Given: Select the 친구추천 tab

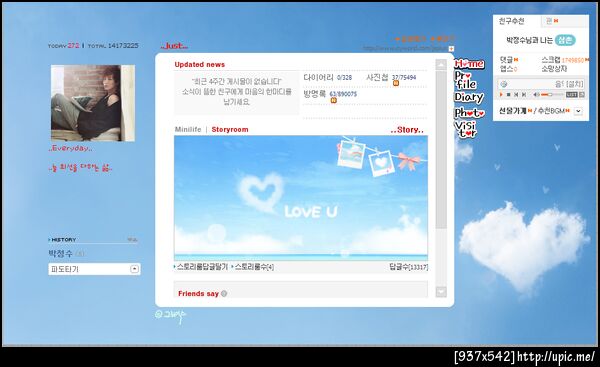Looking at the screenshot, I should pyautogui.click(x=511, y=21).
